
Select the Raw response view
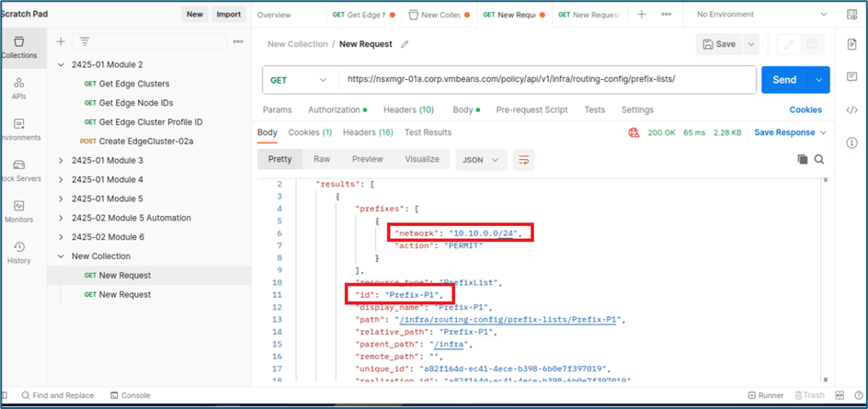click(x=322, y=159)
